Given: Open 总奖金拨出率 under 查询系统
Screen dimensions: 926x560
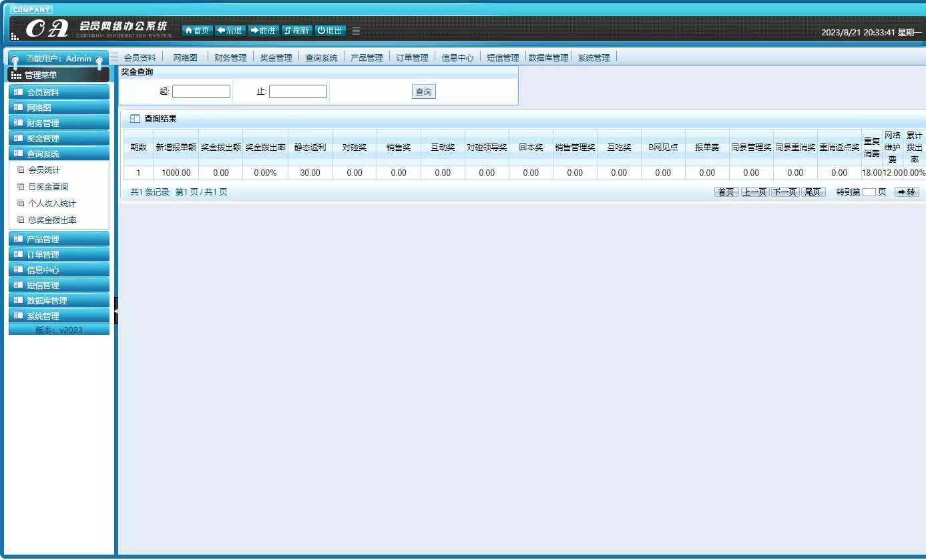Looking at the screenshot, I should (52, 220).
